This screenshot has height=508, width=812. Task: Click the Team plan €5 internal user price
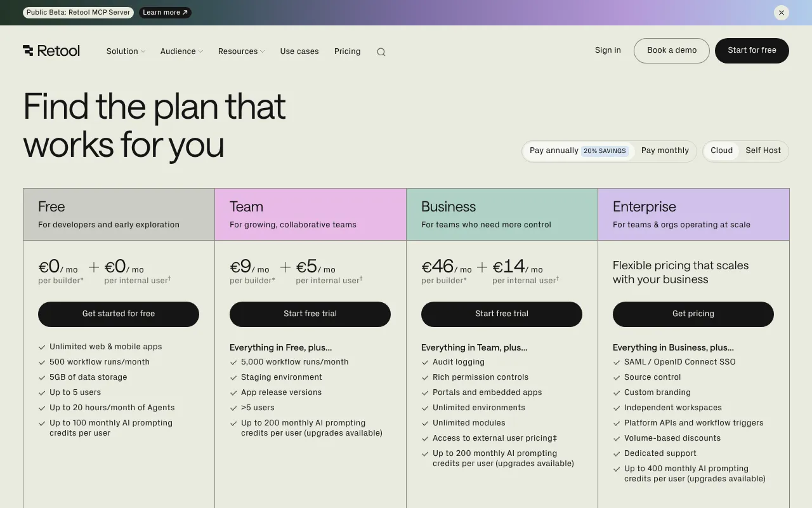click(315, 267)
